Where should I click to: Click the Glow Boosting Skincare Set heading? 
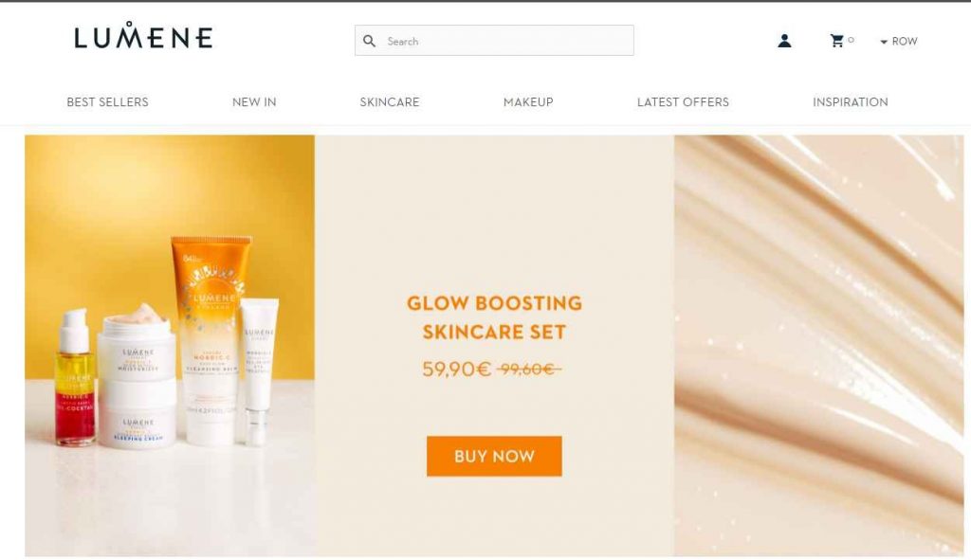click(494, 317)
